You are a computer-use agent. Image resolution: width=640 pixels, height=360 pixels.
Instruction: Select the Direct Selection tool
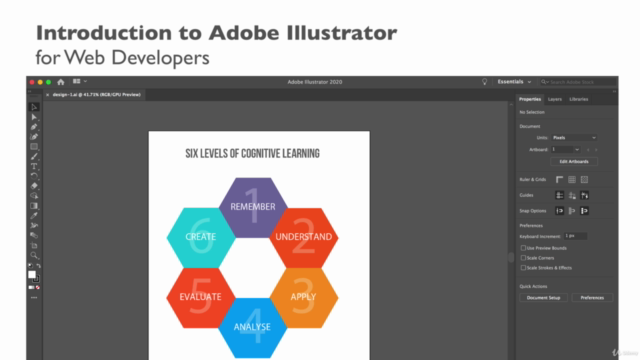(34, 117)
